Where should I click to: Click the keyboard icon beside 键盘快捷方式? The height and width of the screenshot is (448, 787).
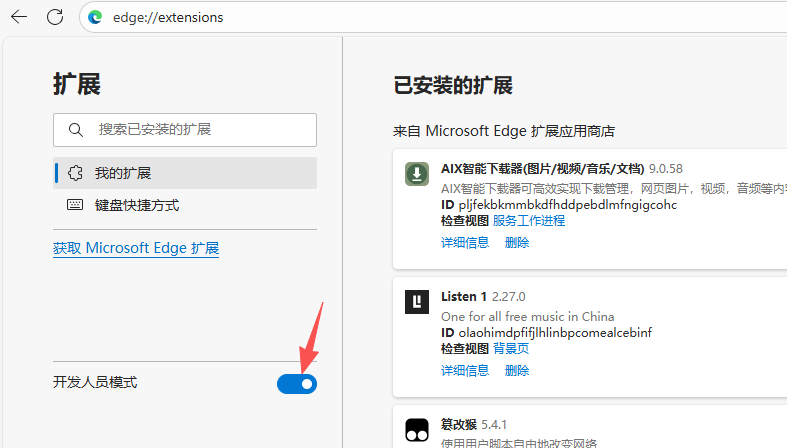coord(75,205)
